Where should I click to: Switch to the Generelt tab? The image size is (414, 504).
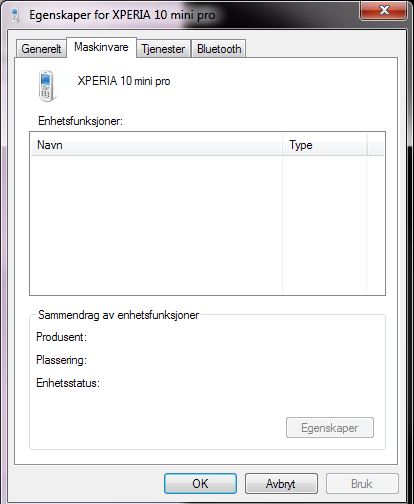pos(41,49)
